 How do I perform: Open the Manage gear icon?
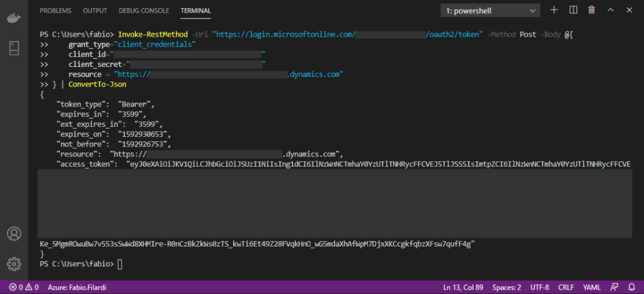(13, 263)
